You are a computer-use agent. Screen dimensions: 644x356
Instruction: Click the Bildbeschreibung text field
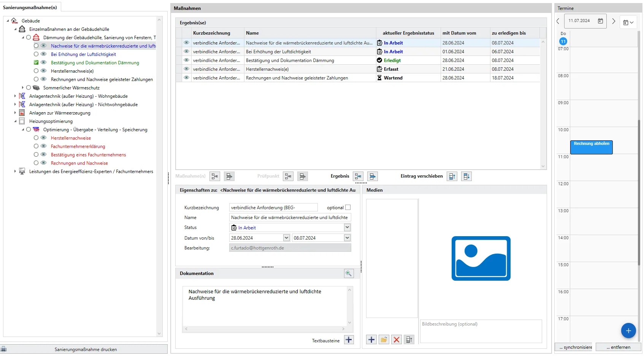click(x=481, y=331)
